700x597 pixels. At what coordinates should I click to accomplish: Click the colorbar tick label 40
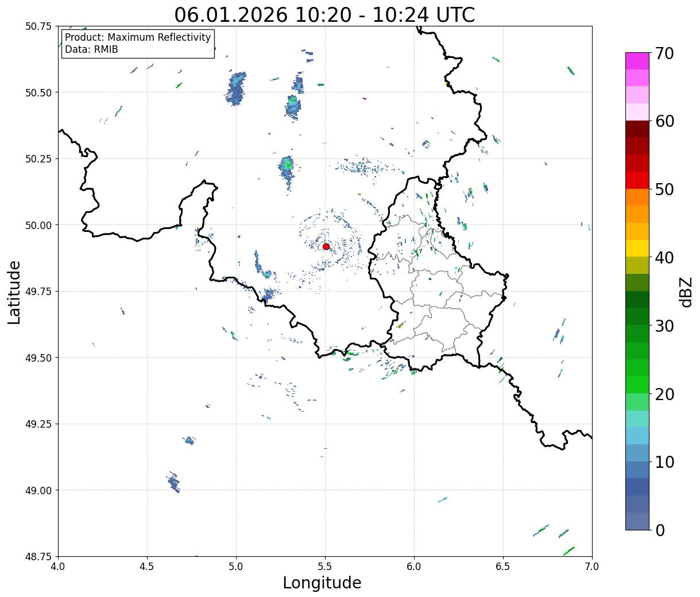pos(664,258)
